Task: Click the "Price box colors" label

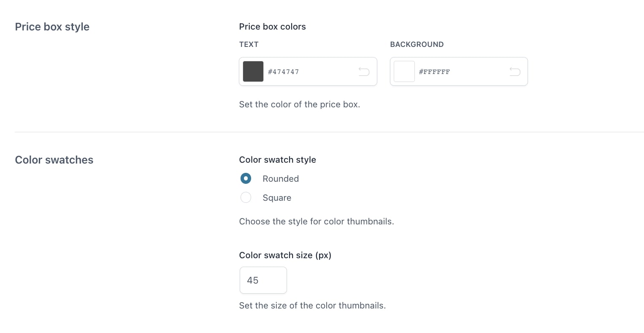Action: (272, 27)
